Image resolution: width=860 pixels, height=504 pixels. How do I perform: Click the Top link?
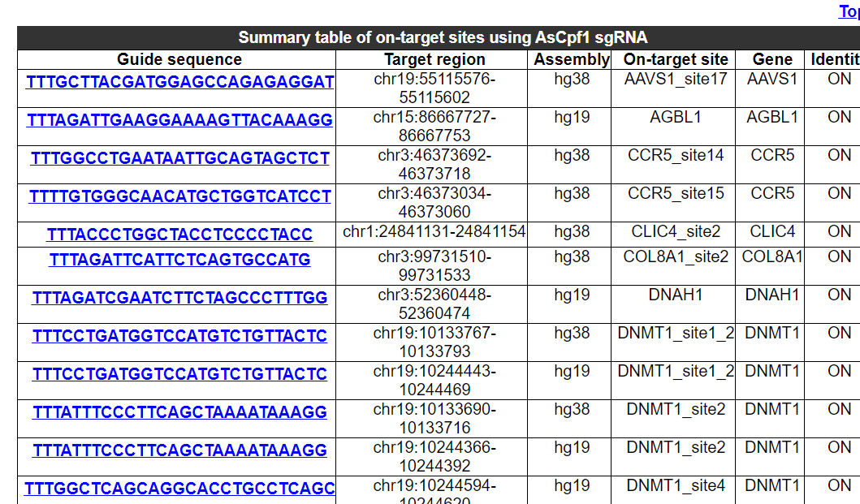[x=849, y=11]
